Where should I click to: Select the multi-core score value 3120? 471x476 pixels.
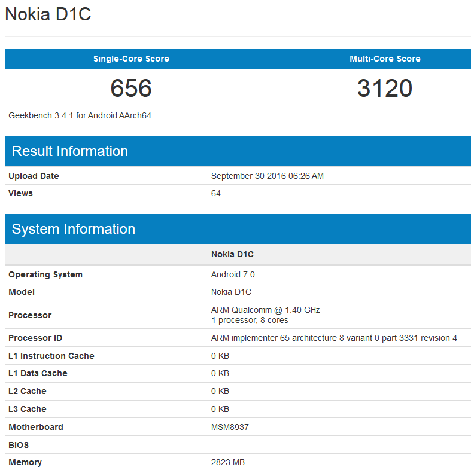(x=385, y=89)
